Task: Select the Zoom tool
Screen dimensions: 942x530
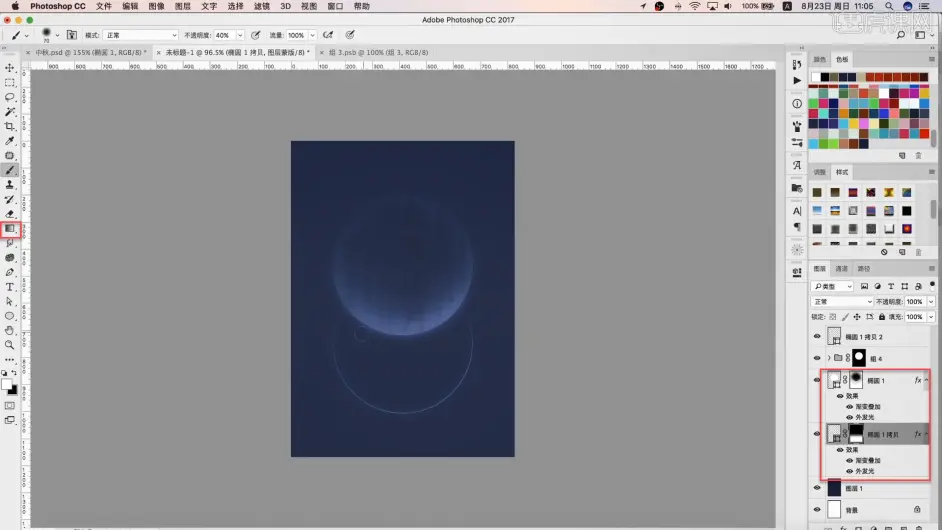Action: 10,345
